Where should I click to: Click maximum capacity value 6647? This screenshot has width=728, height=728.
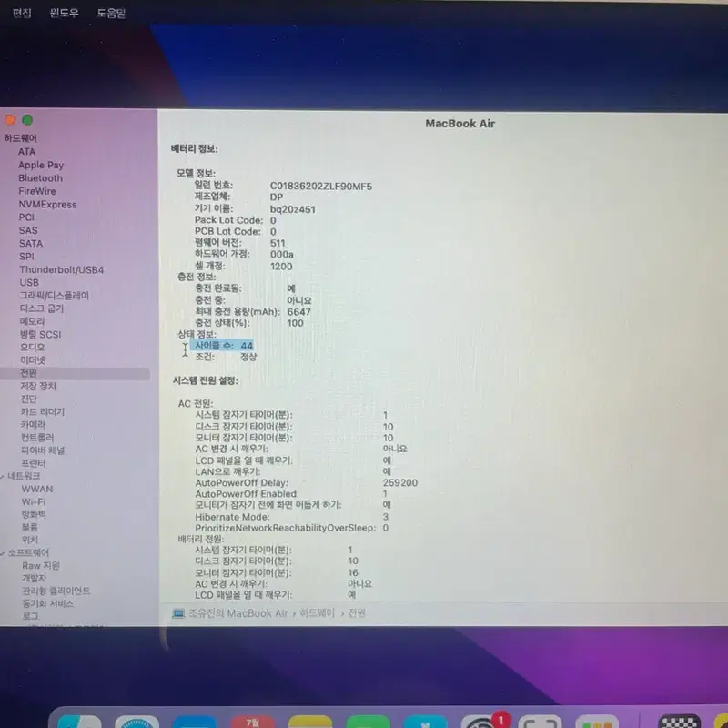pyautogui.click(x=299, y=312)
